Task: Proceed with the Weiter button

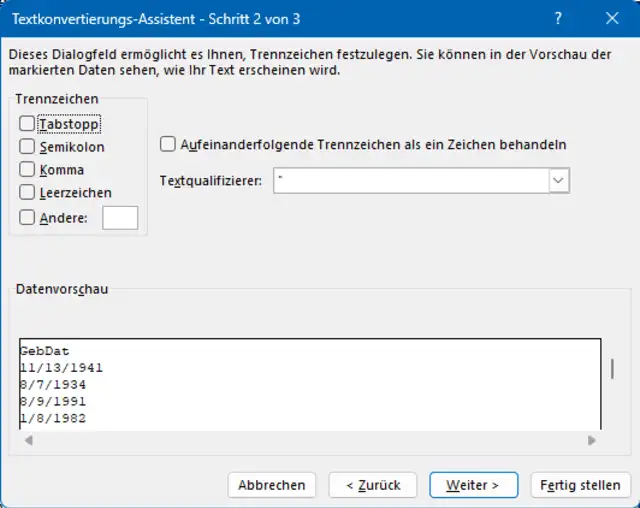Action: 473,485
